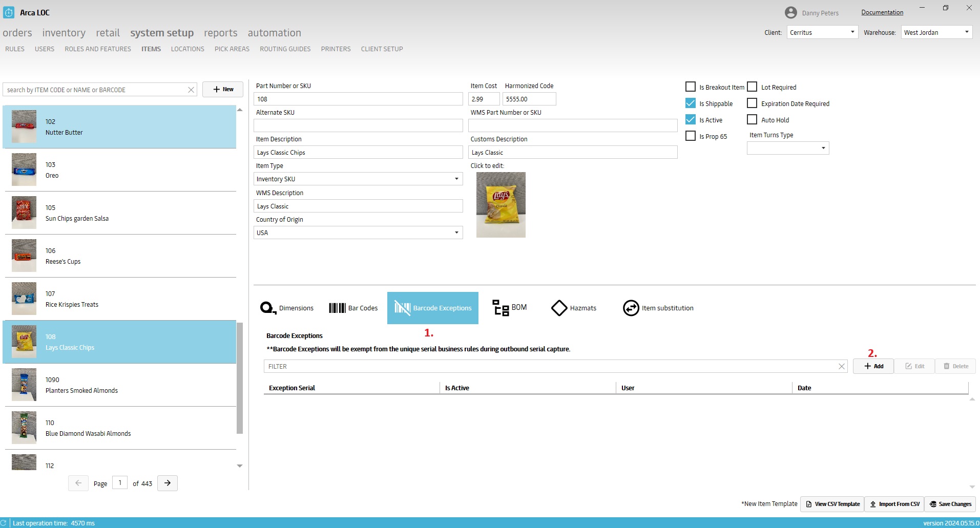Viewport: 980px width, 528px height.
Task: Click the refresh icon in status bar
Action: (x=4, y=523)
